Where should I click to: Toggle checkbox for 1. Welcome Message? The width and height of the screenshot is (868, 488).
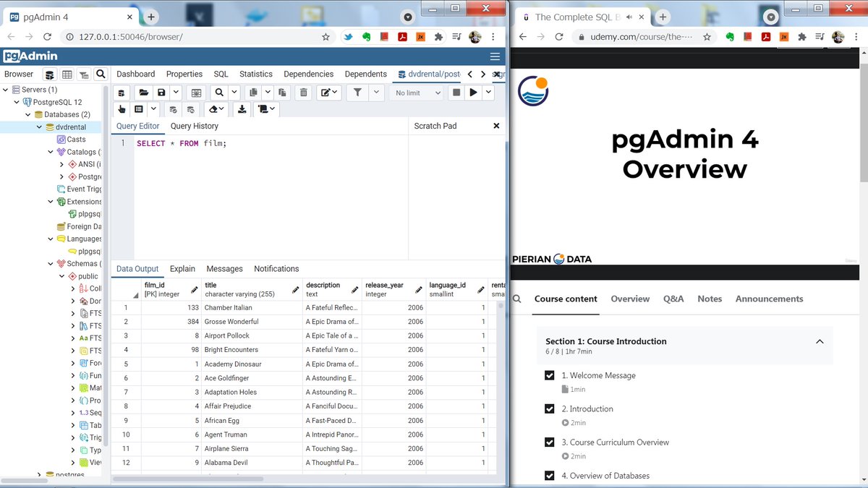pyautogui.click(x=550, y=375)
